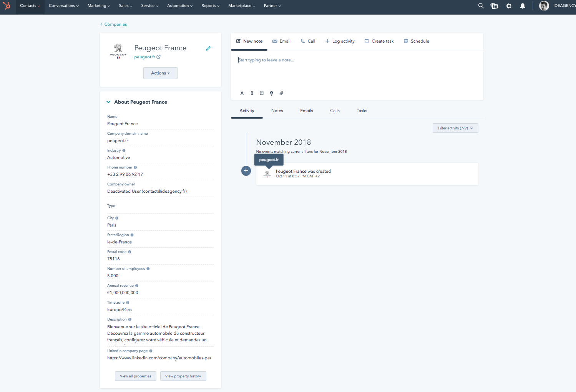Click the IDEAGENCY account name

pyautogui.click(x=564, y=6)
